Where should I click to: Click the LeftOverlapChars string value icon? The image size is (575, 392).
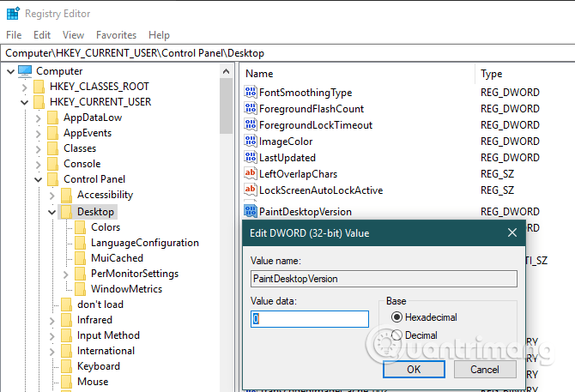click(251, 174)
